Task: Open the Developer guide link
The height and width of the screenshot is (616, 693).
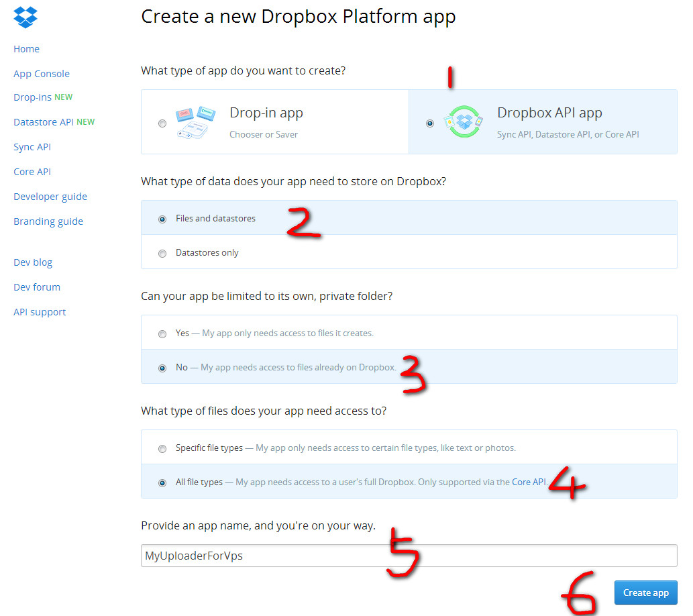Action: (x=50, y=197)
